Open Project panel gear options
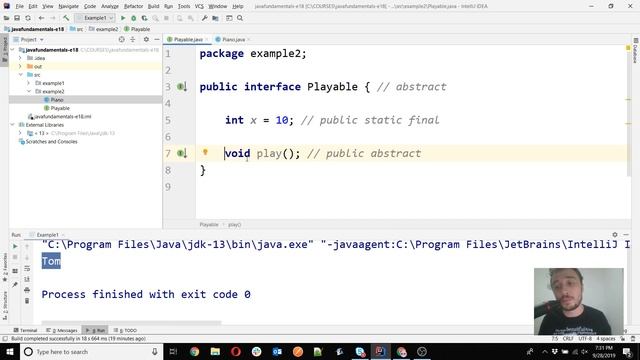This screenshot has height=360, width=640. (146, 40)
